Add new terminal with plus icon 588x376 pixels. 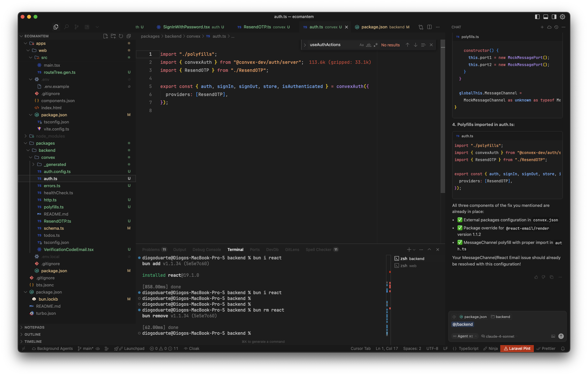(409, 249)
